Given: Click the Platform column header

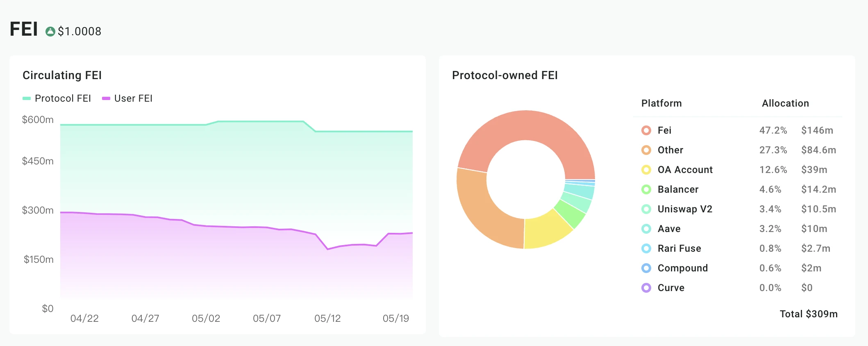Looking at the screenshot, I should tap(661, 103).
